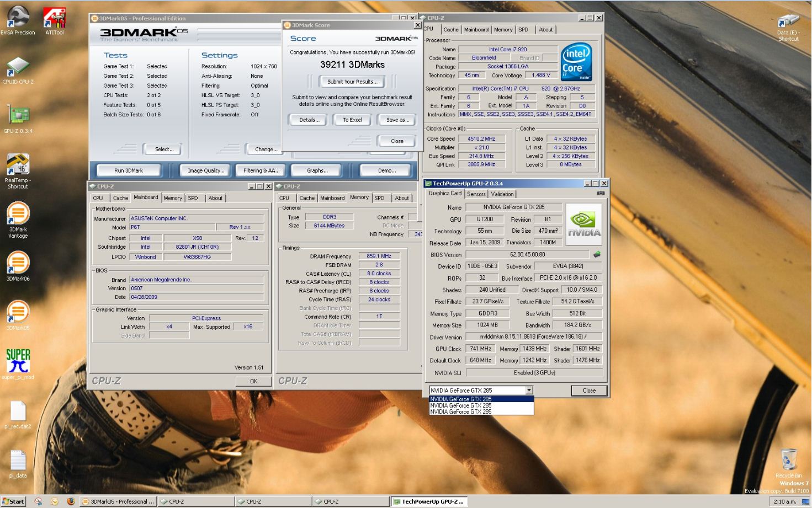The height and width of the screenshot is (508, 812).
Task: Click the NVIDIA logo in GPU-Z
Action: 583,224
